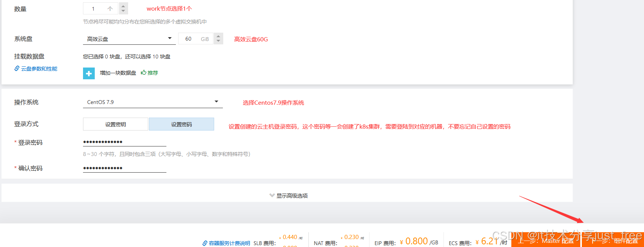Go back with 上一步: Master 配置 button
The height and width of the screenshot is (247, 644).
[x=546, y=241]
